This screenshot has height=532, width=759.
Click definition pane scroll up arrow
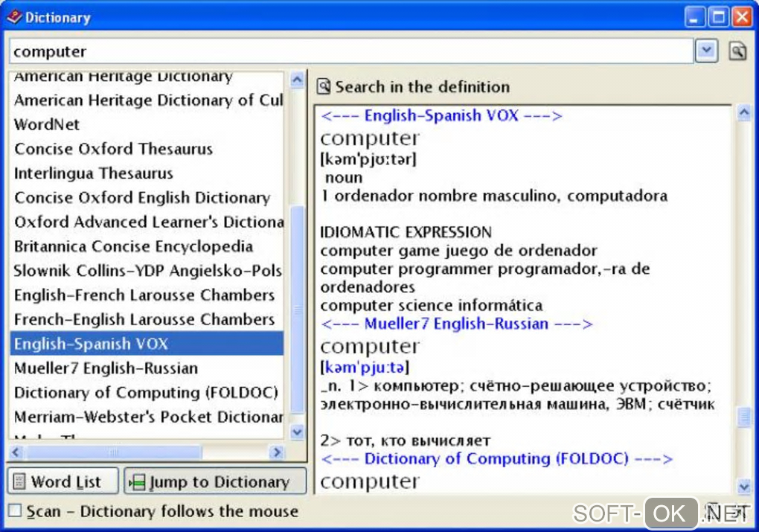click(744, 113)
